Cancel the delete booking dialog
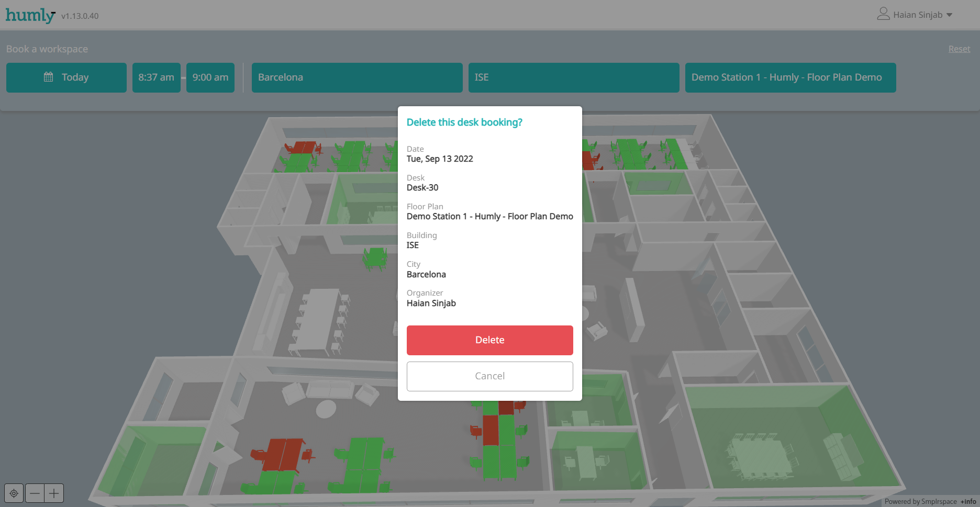The image size is (980, 507). [489, 376]
